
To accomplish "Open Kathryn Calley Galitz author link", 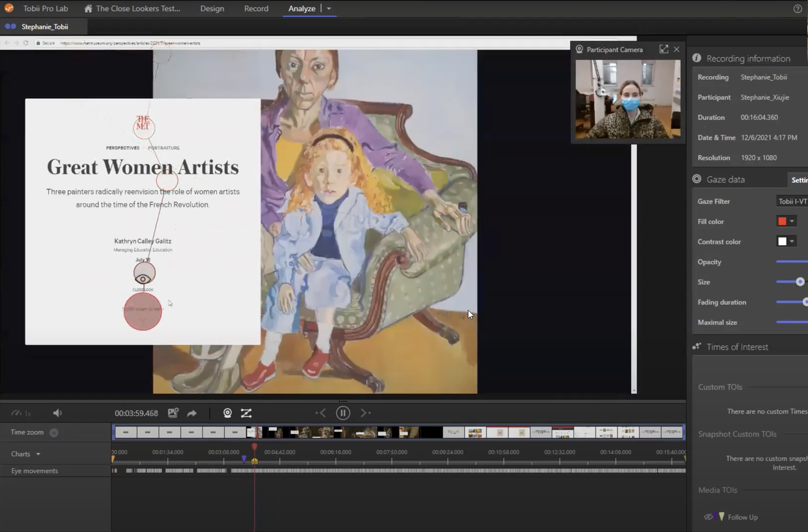I will [143, 241].
